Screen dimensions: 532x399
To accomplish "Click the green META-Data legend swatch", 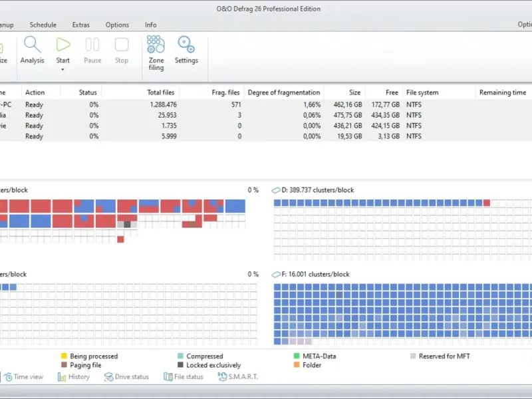I will [297, 356].
